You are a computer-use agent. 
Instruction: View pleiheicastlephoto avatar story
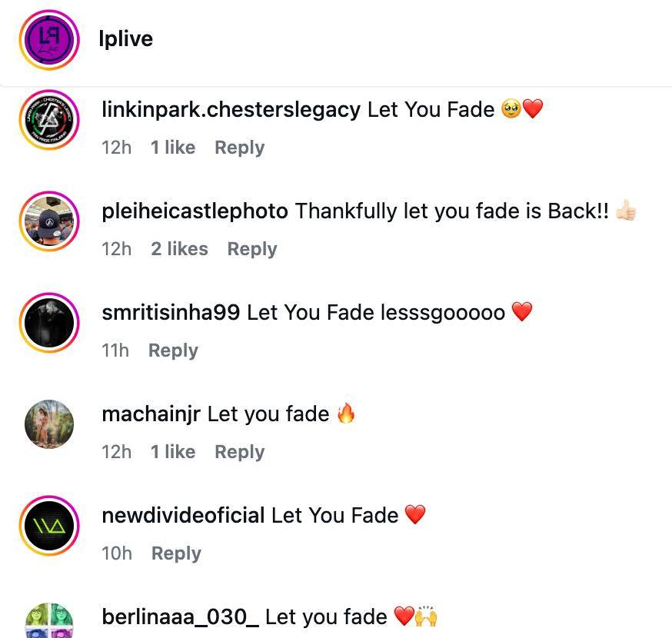[49, 221]
